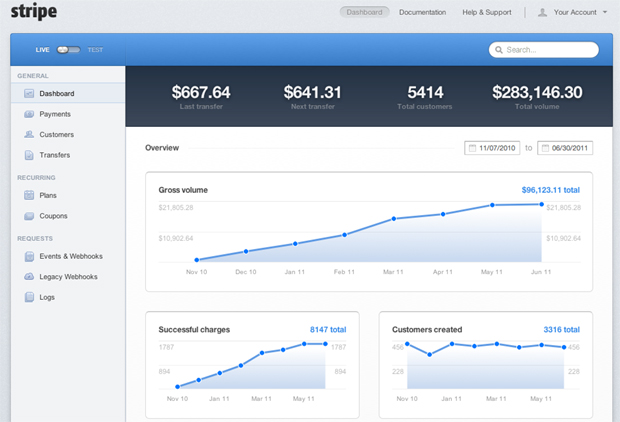Click the Legacy Webhooks icon
620x422 pixels.
(x=29, y=277)
